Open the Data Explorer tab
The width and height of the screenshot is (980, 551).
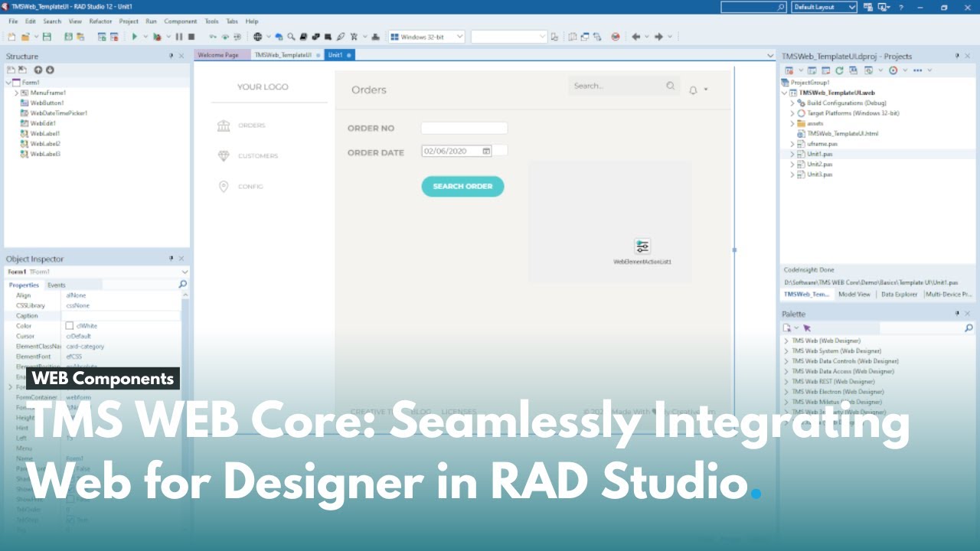pos(899,294)
